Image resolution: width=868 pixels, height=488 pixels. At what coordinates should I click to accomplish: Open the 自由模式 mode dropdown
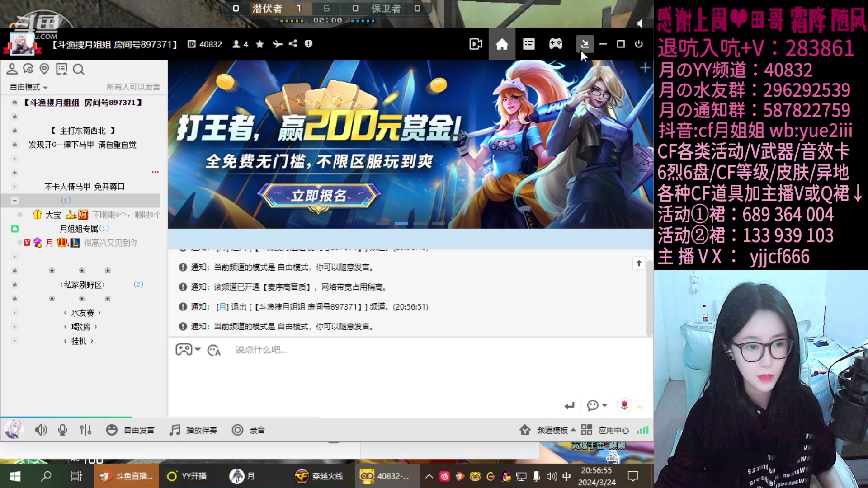[28, 87]
